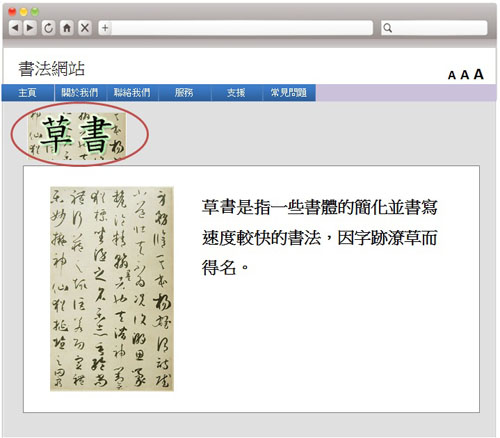This screenshot has width=500, height=438.
Task: Open the 支援 navigation tab
Action: (236, 93)
